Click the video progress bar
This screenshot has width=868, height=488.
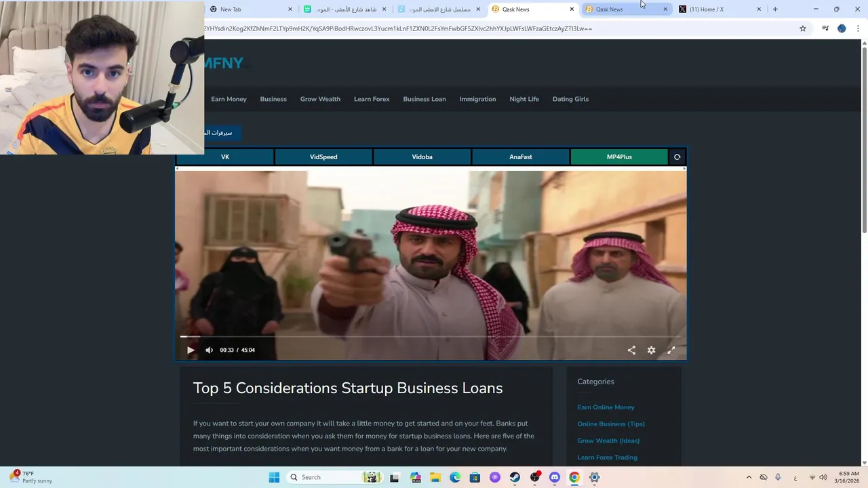tap(431, 336)
